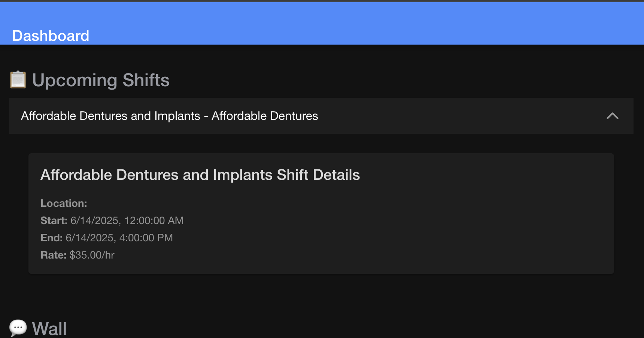Click the clipboard icon beside Upcoming Shifts

tap(18, 80)
